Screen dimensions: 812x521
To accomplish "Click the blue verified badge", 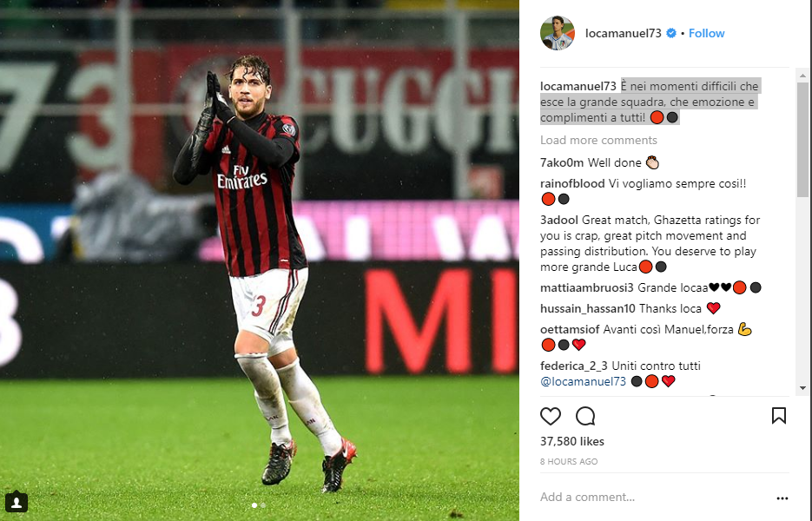I will 671,33.
